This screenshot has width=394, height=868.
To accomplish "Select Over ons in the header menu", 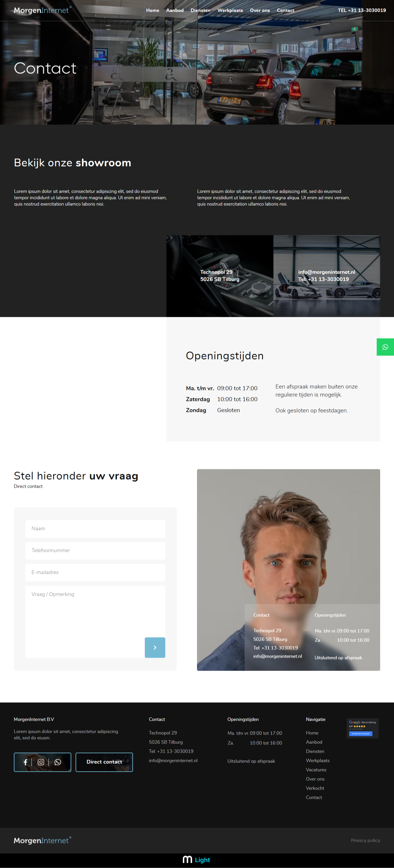I will [260, 10].
